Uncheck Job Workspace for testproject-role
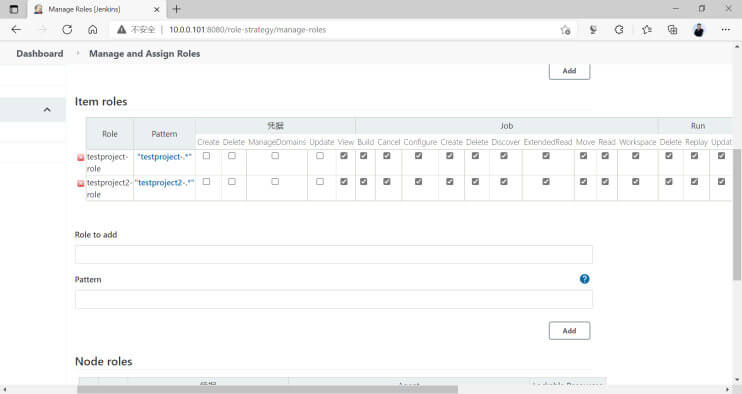Image resolution: width=742 pixels, height=394 pixels. 636,156
